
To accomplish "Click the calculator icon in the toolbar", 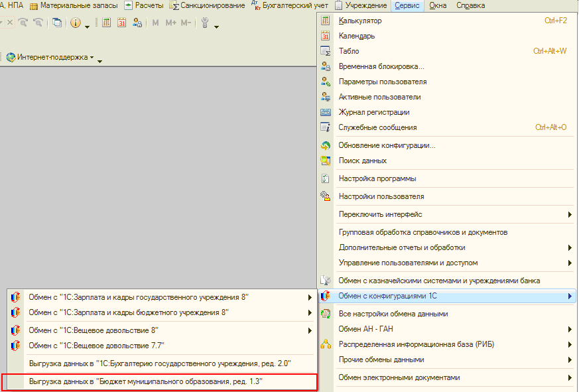I will pos(106,23).
